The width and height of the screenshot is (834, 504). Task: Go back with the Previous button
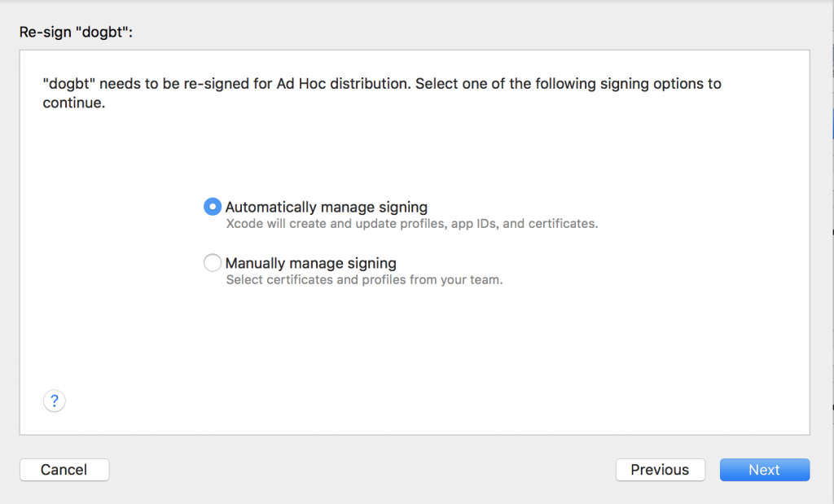point(660,470)
